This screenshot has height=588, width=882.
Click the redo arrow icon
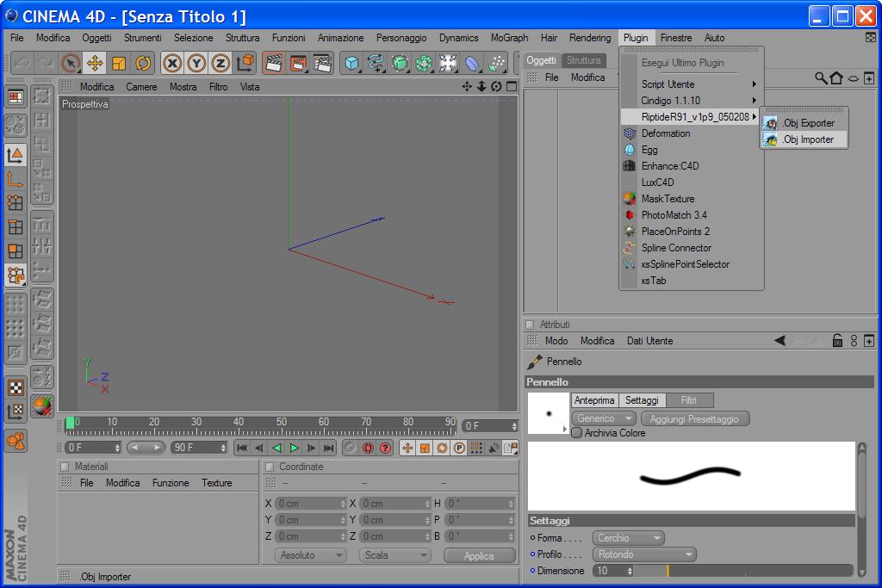click(x=45, y=64)
